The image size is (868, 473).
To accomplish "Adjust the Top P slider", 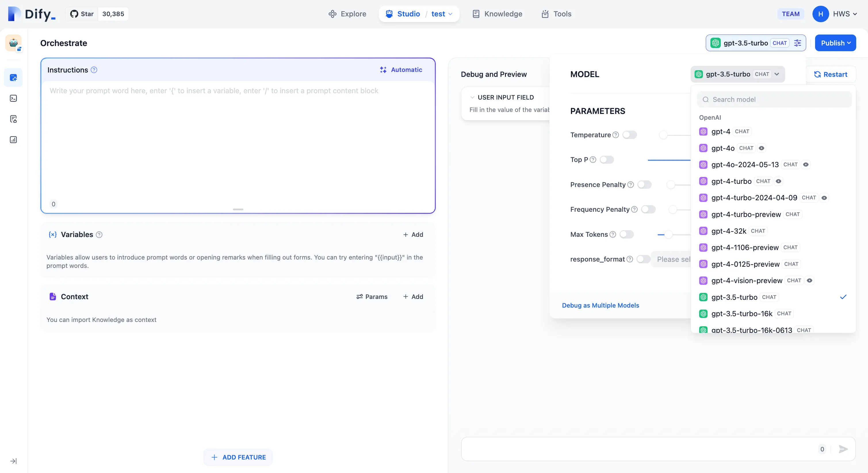I will [x=669, y=160].
